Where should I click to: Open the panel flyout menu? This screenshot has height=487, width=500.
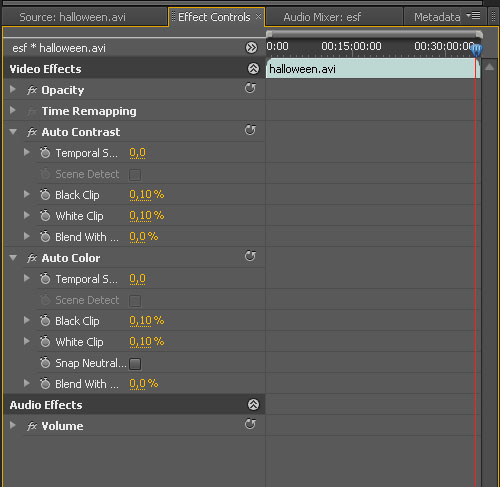pyautogui.click(x=473, y=16)
